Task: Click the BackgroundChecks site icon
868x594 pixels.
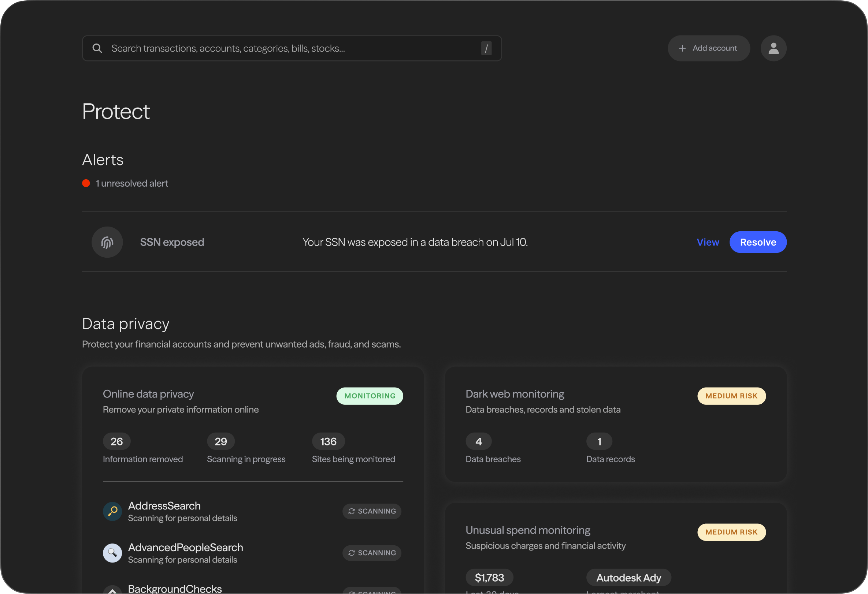Action: (x=112, y=590)
